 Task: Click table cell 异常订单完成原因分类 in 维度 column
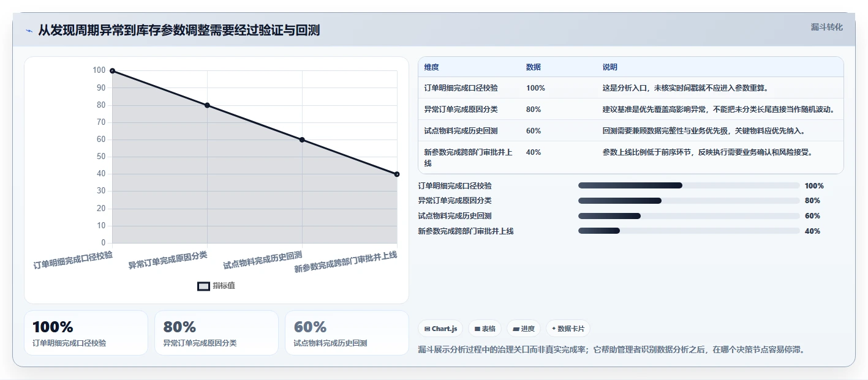[461, 110]
